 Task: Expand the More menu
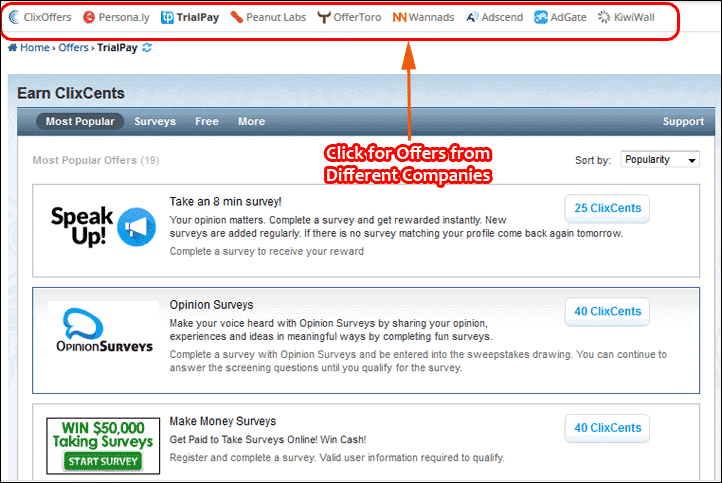click(x=251, y=122)
